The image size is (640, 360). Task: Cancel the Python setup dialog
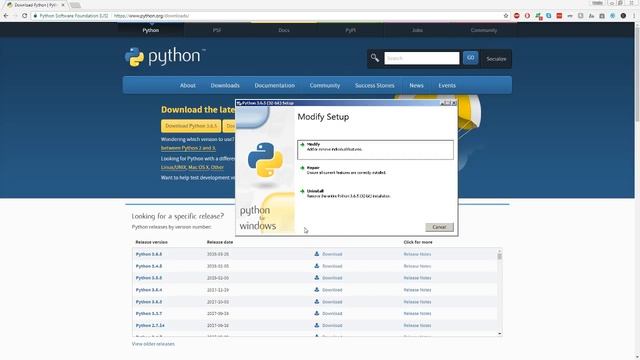pyautogui.click(x=439, y=227)
